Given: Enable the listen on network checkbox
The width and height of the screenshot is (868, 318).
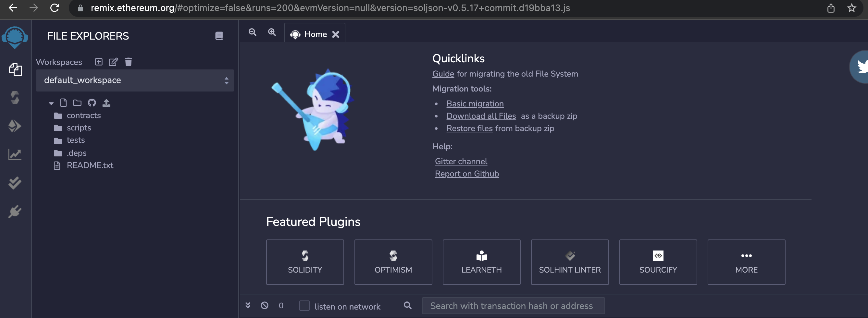Looking at the screenshot, I should [304, 306].
